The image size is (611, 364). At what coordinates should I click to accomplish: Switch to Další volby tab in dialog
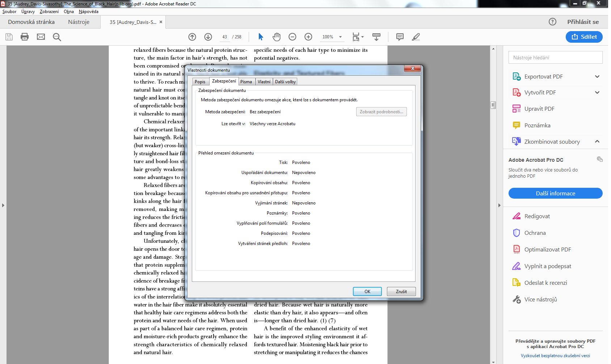(x=285, y=82)
